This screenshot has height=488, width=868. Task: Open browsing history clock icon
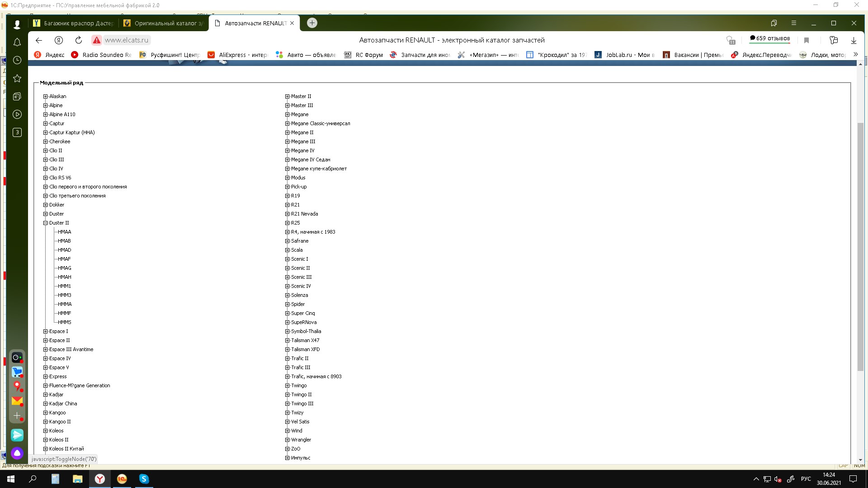point(17,60)
